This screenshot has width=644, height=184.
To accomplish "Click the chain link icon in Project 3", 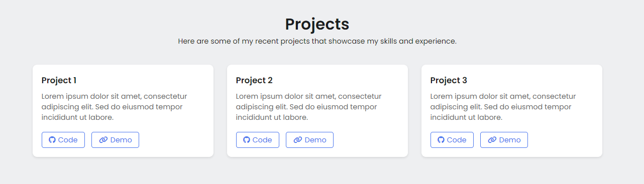I will coord(492,140).
